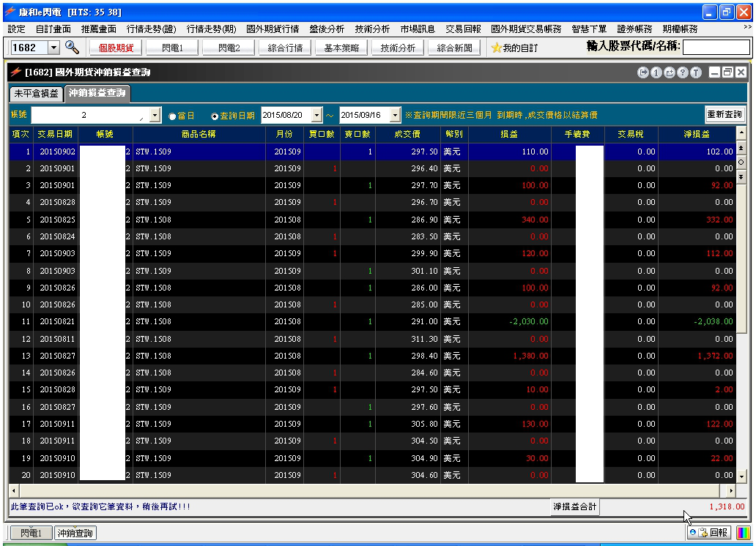This screenshot has width=756, height=546.
Task: Switch to the 閃電1 bottom tab
Action: (31, 533)
